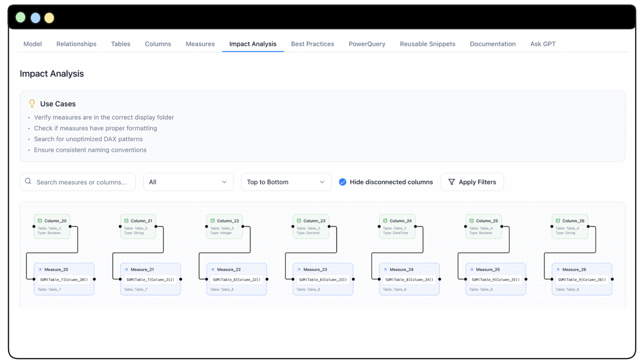
Task: Go to the Ask GPT tab
Action: point(543,44)
